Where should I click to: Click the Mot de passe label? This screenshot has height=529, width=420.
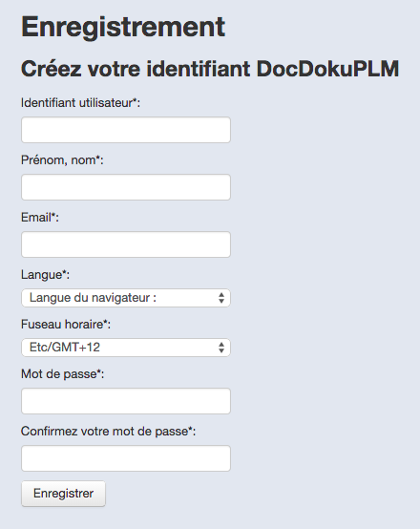[x=62, y=374]
